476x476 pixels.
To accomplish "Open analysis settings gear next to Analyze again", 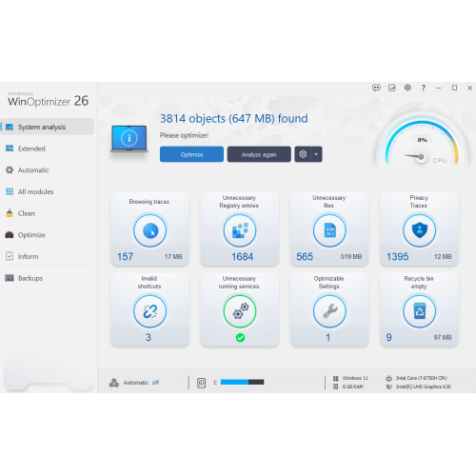I will click(x=303, y=154).
